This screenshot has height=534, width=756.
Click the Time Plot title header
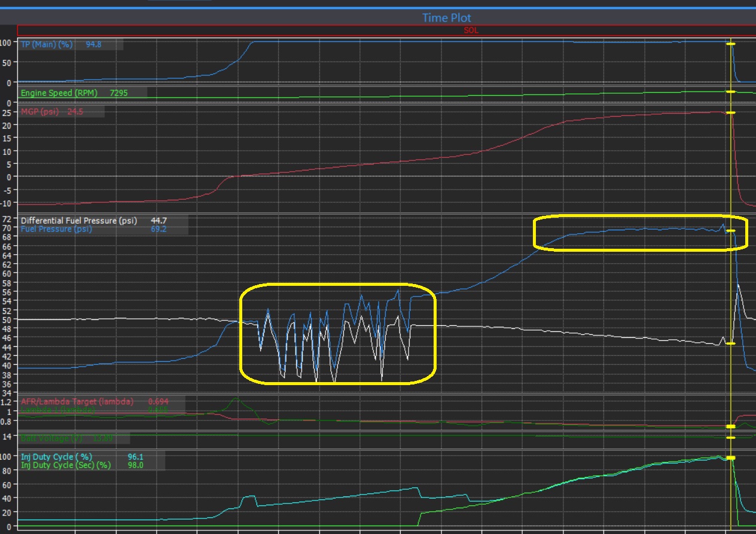click(447, 17)
